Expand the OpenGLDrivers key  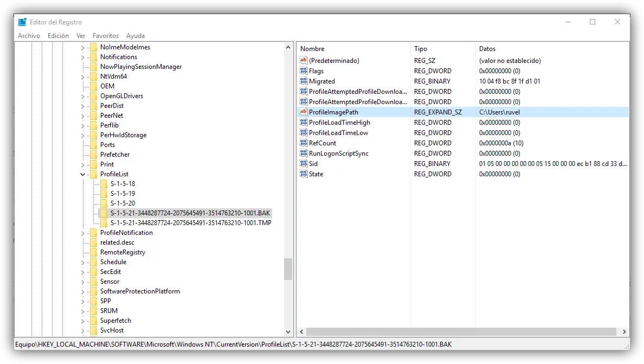point(82,97)
